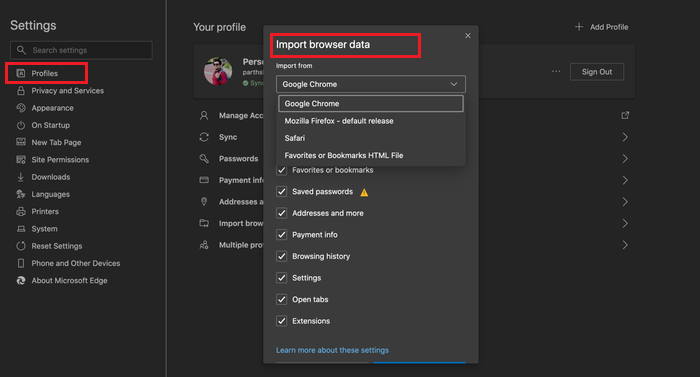This screenshot has height=377, width=700.
Task: Click the Import browser data folder icon
Action: tap(204, 223)
